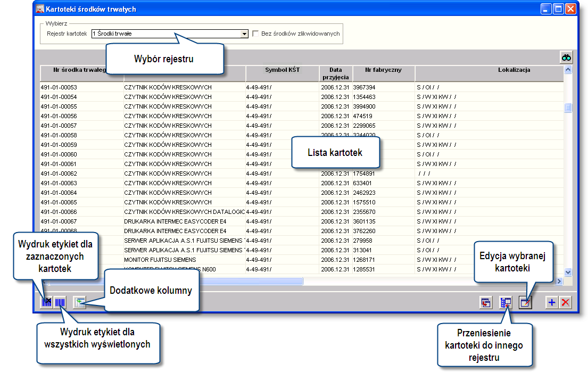Click the move card to another register icon
The image size is (588, 372).
click(506, 302)
